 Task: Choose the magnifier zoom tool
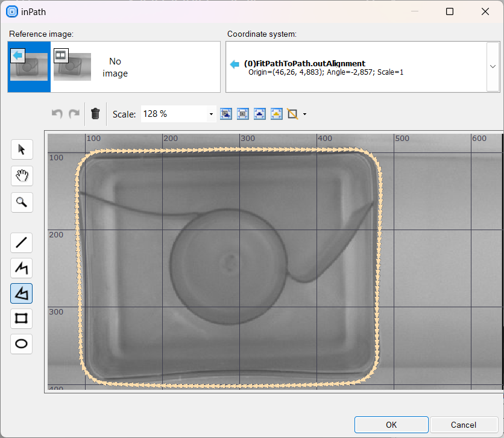pyautogui.click(x=22, y=202)
